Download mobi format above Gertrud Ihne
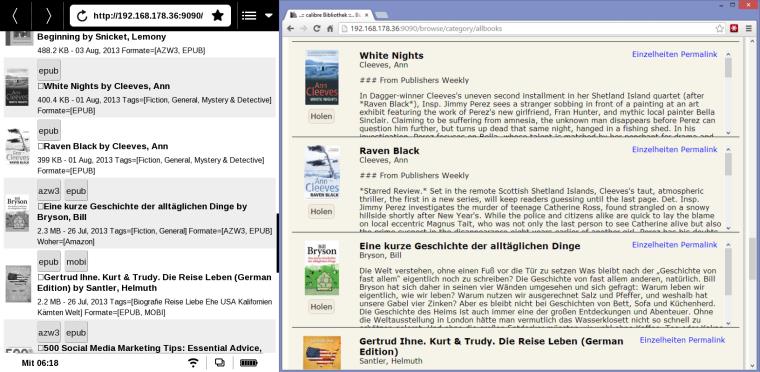Viewport: 760px width, 372px height. tap(76, 262)
